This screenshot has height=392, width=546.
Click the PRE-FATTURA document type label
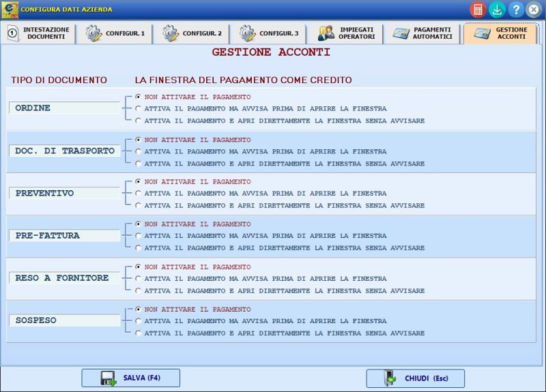click(x=64, y=235)
